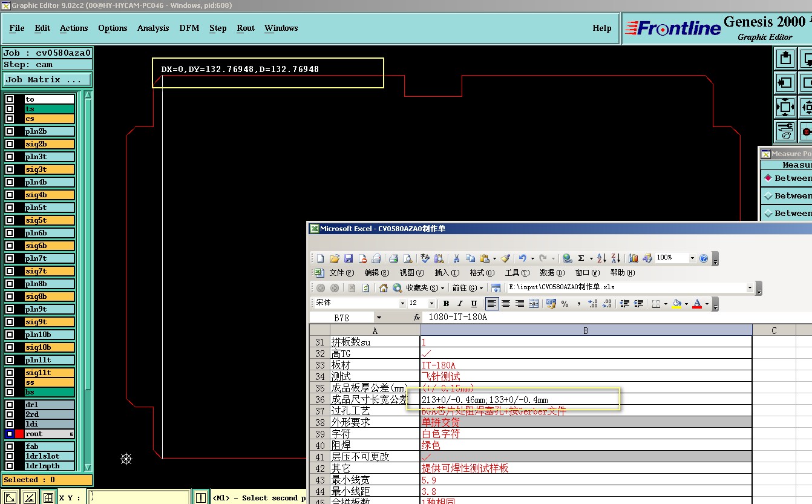Image resolution: width=812 pixels, height=504 pixels.
Task: Open the 格式(O) menu in Excel
Action: click(x=482, y=273)
